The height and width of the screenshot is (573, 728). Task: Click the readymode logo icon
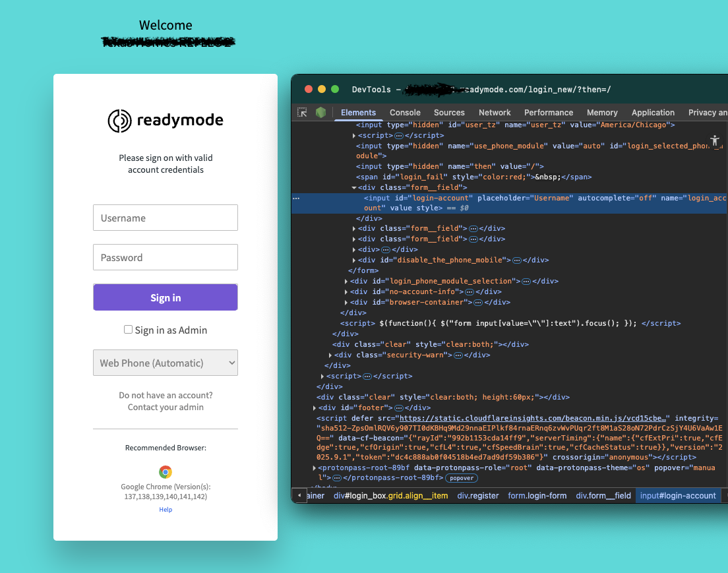tap(120, 121)
